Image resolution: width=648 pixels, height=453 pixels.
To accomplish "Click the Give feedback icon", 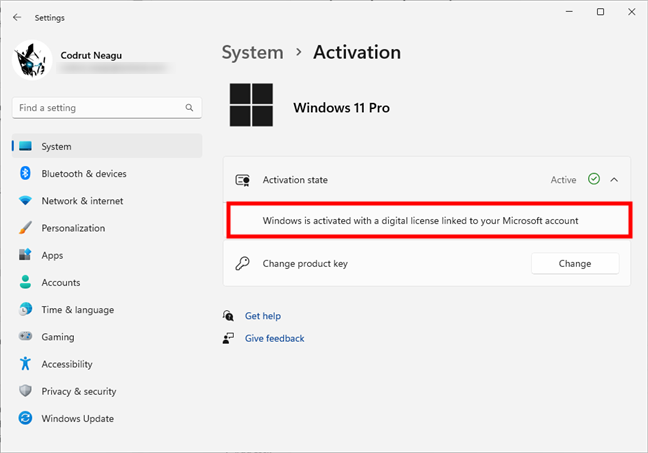I will 228,339.
